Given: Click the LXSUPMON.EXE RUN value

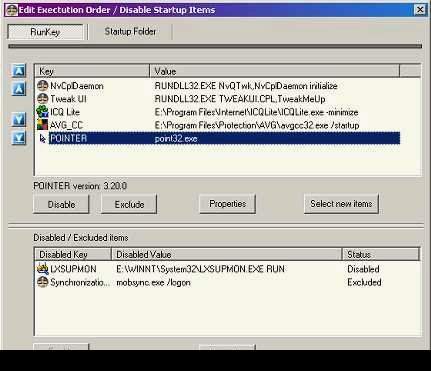Looking at the screenshot, I should [x=200, y=269].
